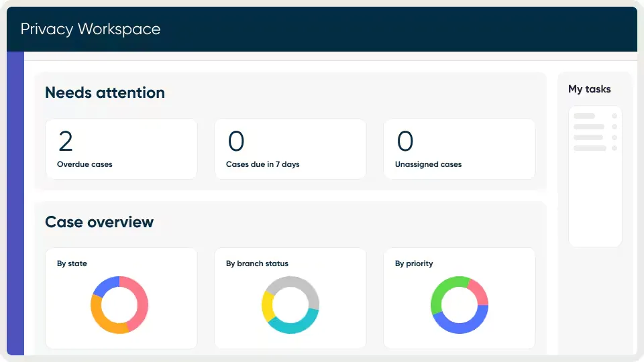The image size is (644, 362).
Task: Click the teal segment of By branch status chart
Action: (x=295, y=325)
